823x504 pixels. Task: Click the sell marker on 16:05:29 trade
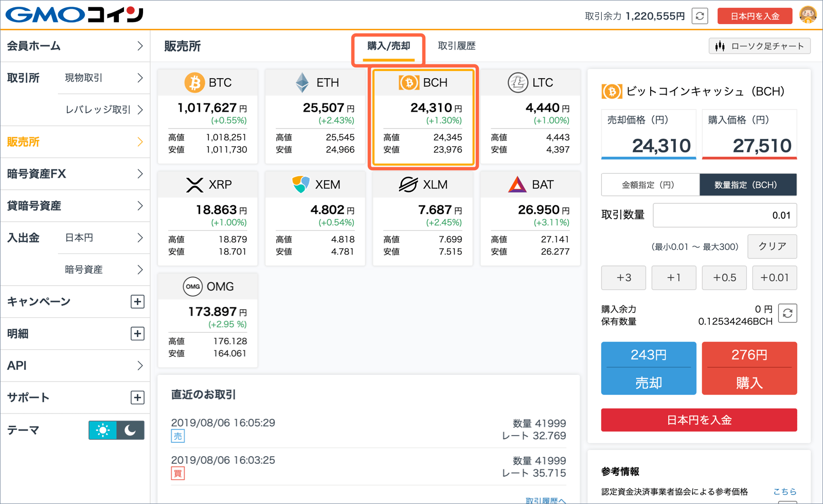(x=178, y=436)
